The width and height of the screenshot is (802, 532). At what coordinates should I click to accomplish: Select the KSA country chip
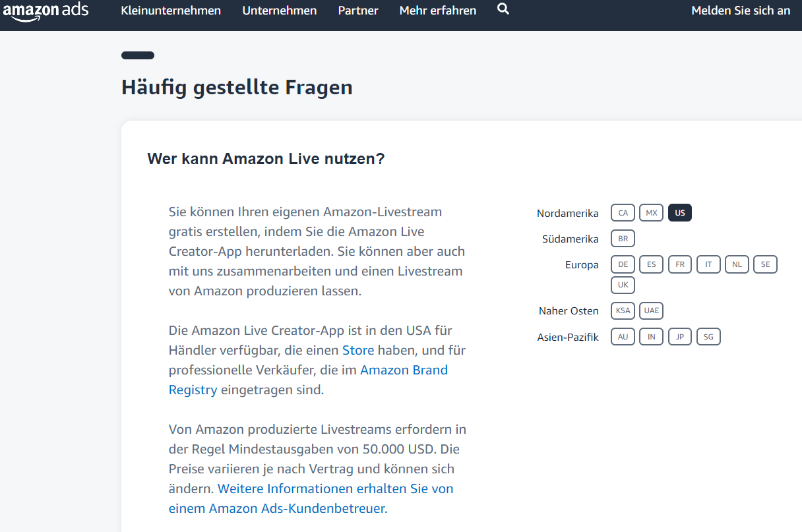pyautogui.click(x=623, y=310)
